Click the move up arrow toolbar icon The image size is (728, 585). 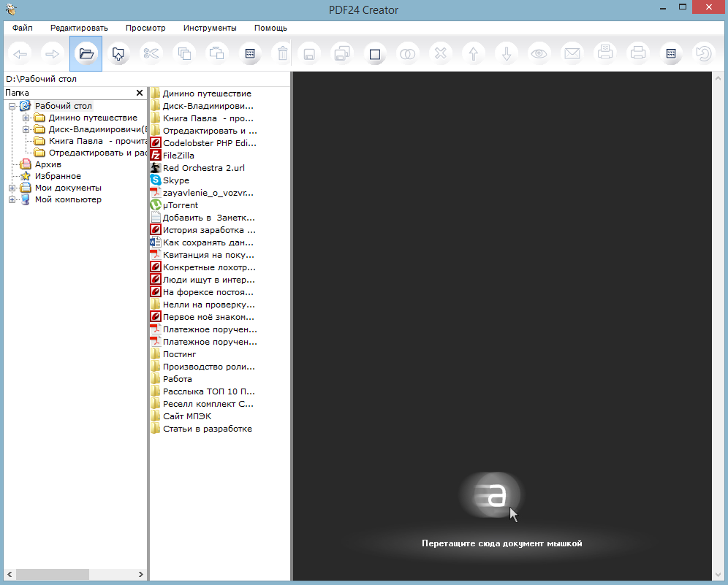pos(474,54)
